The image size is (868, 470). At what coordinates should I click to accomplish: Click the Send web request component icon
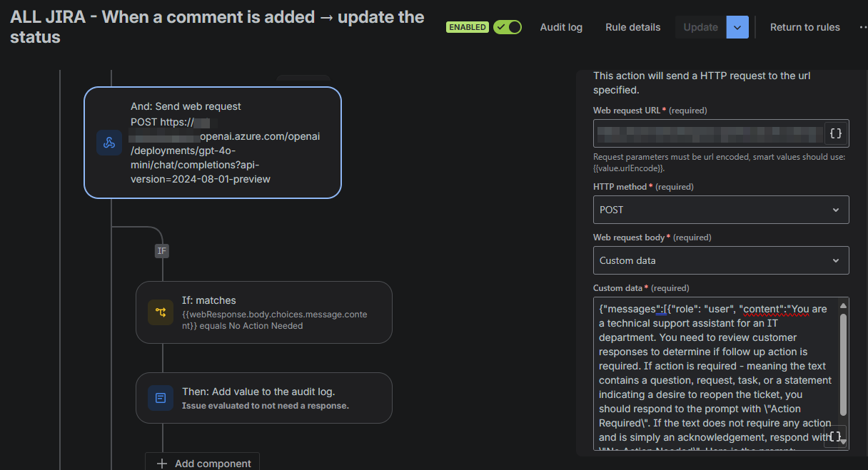(108, 142)
